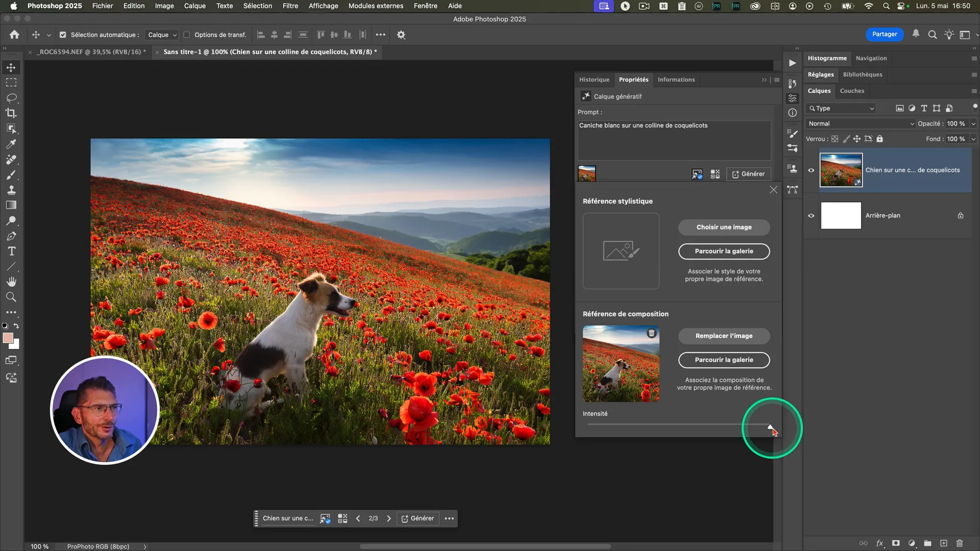Open the Calques panel menu
Image resolution: width=980 pixels, height=551 pixels.
(x=974, y=91)
